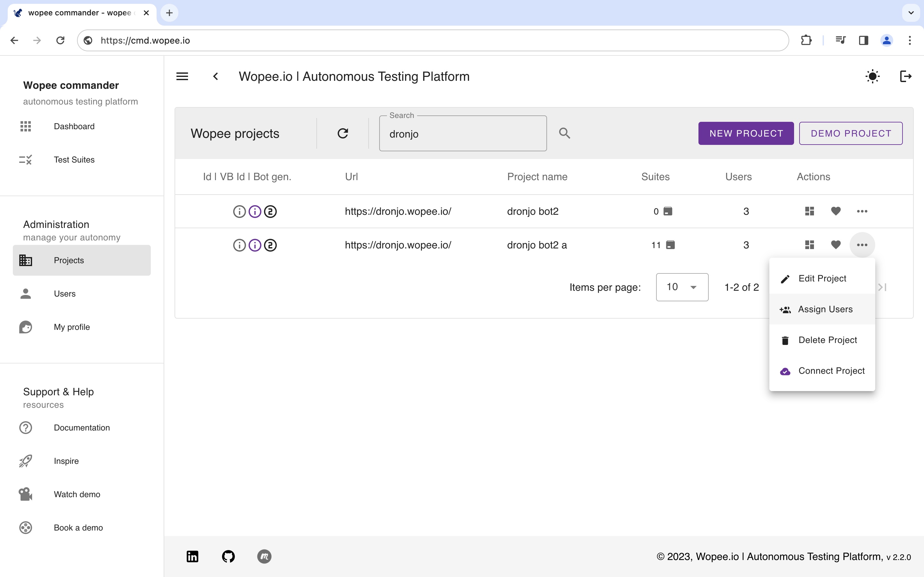Toggle favorite heart for dronjo bot2
Viewport: 924px width, 577px height.
point(836,211)
